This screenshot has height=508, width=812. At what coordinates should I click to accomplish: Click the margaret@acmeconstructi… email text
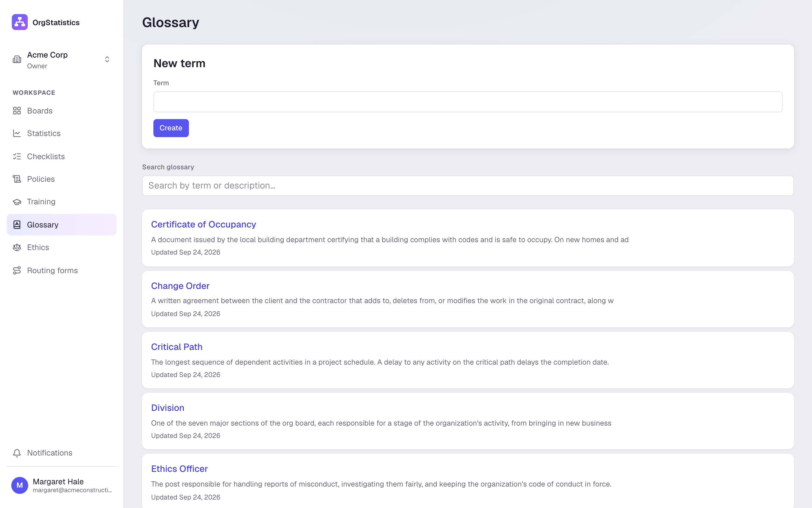coord(72,490)
